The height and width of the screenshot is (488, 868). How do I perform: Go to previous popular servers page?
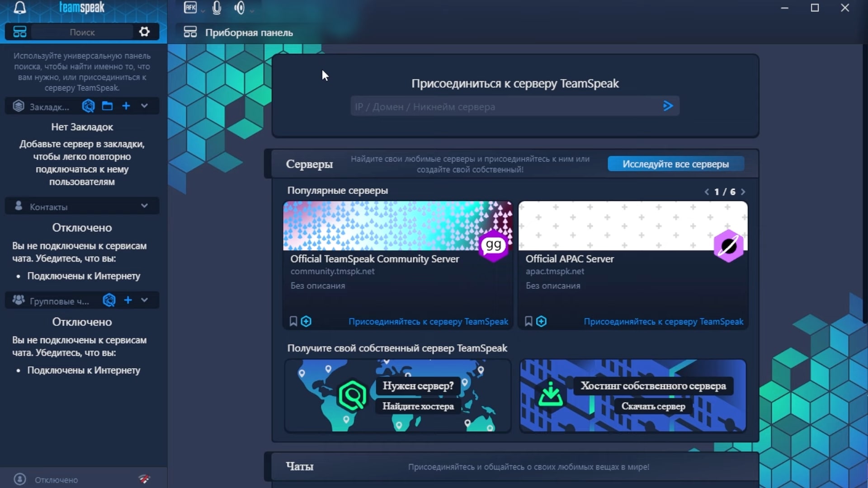707,192
